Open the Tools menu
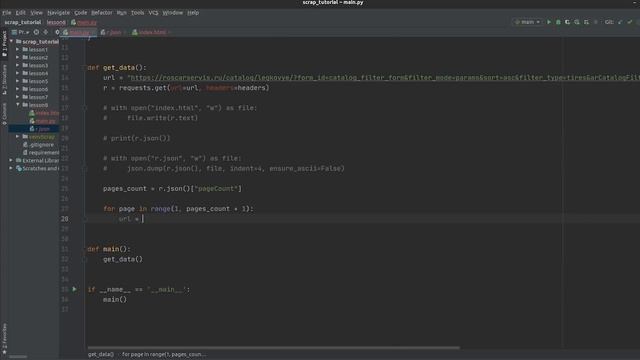The image size is (640, 360). point(138,13)
